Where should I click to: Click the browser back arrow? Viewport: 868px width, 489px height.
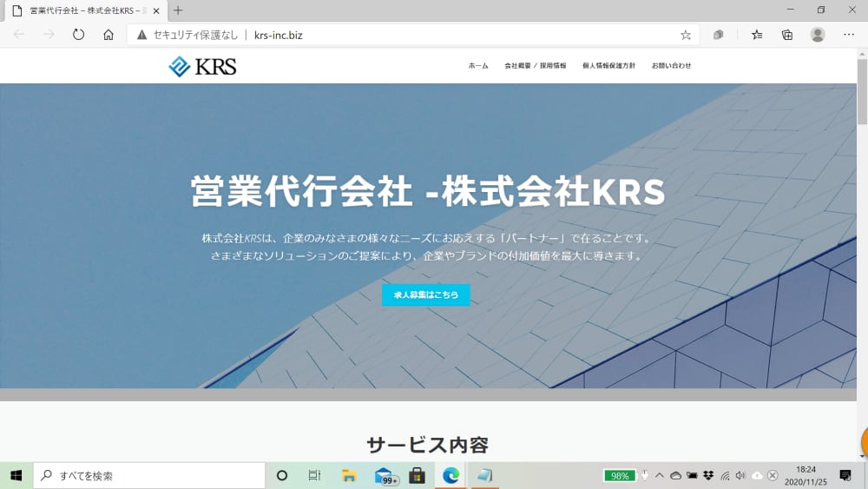(19, 35)
